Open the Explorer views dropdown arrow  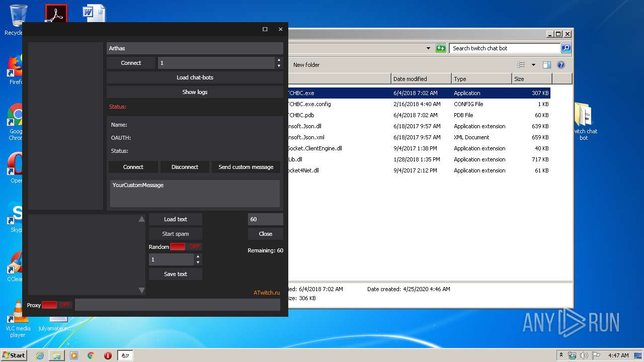click(533, 65)
